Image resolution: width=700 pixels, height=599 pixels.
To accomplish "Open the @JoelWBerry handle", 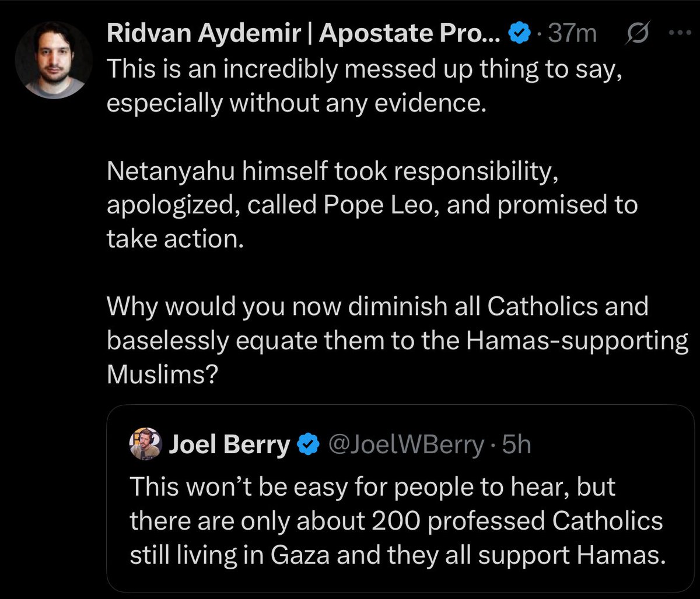I will [x=406, y=446].
